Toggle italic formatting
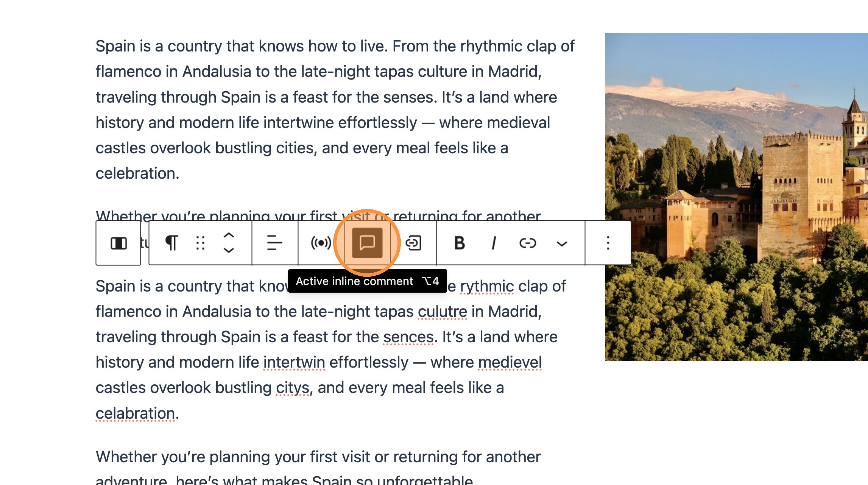868x485 pixels. click(x=493, y=243)
